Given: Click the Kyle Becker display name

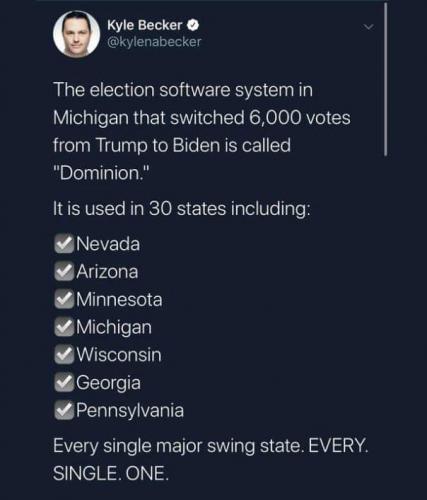Looking at the screenshot, I should click(144, 25).
